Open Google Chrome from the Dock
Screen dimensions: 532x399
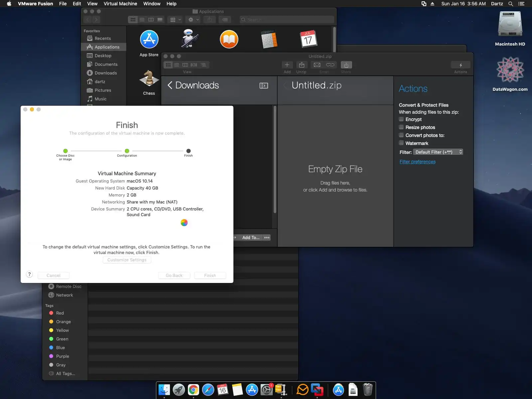point(194,390)
